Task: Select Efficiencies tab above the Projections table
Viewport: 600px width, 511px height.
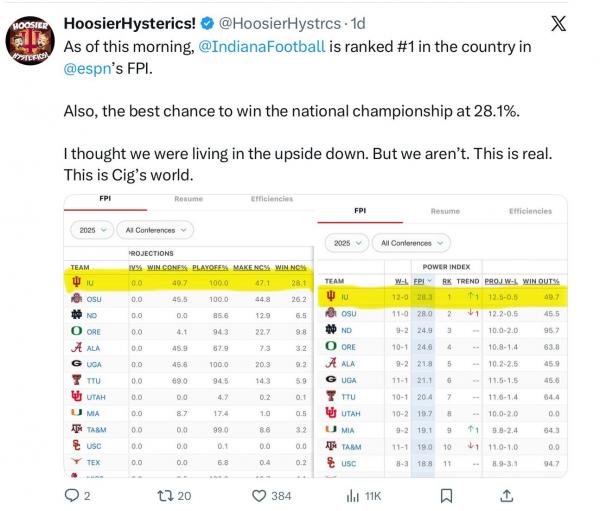Action: 273,199
